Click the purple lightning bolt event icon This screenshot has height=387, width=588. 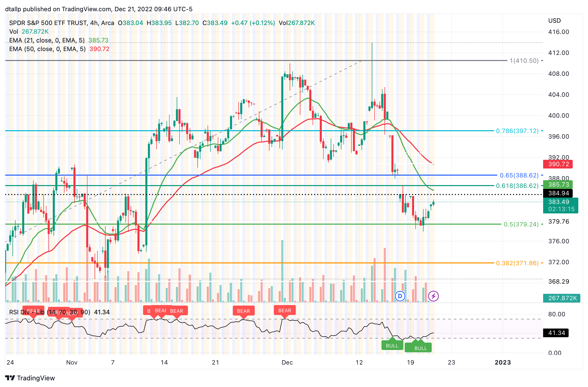pos(433,296)
